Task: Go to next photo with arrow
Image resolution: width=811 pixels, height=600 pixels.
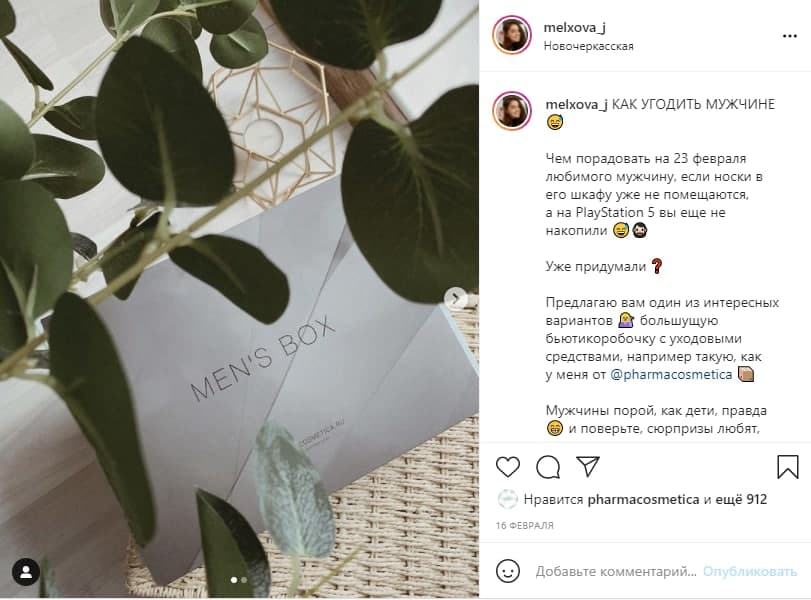Action: tap(455, 298)
